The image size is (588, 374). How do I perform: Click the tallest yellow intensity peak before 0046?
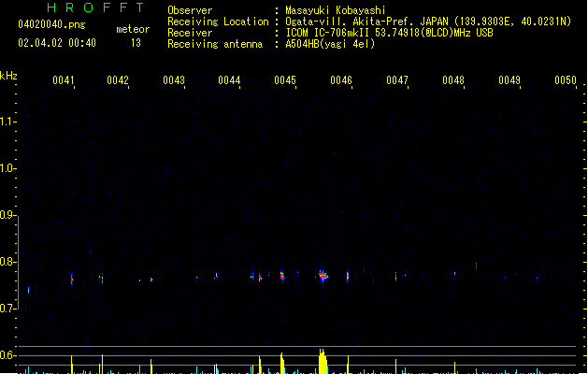pyautogui.click(x=323, y=361)
